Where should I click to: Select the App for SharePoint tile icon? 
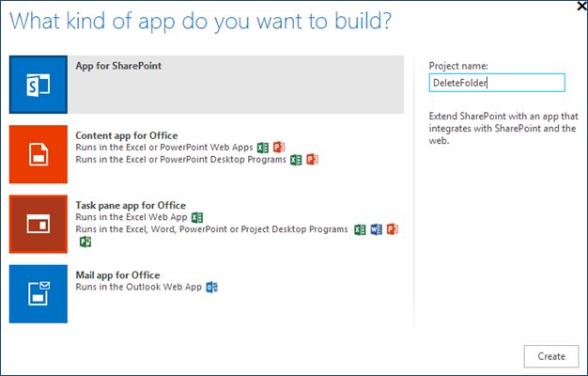coord(39,86)
